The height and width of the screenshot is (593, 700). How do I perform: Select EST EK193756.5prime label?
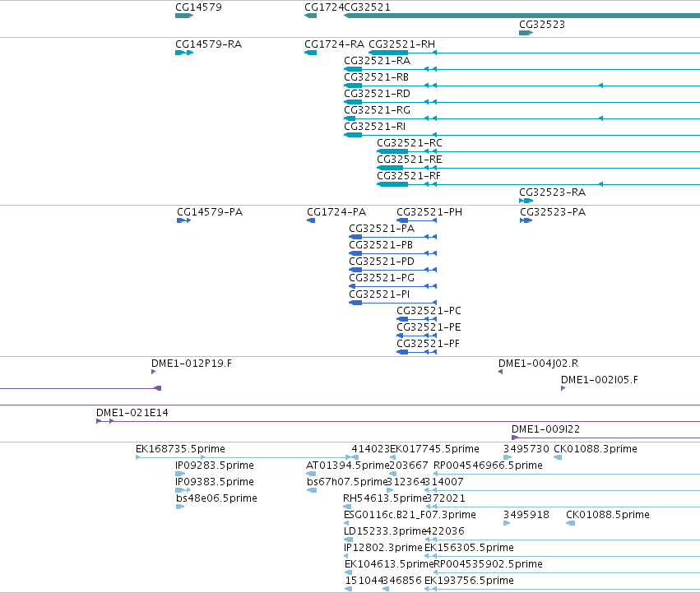469,581
